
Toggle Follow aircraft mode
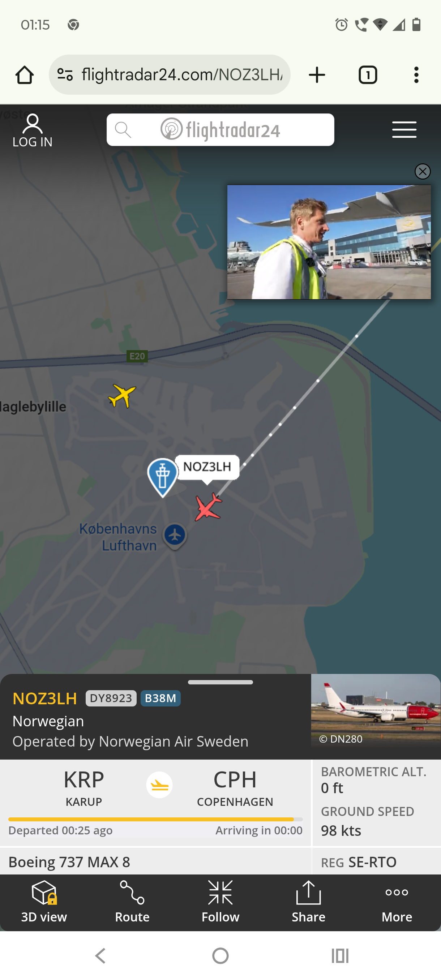pos(220,902)
